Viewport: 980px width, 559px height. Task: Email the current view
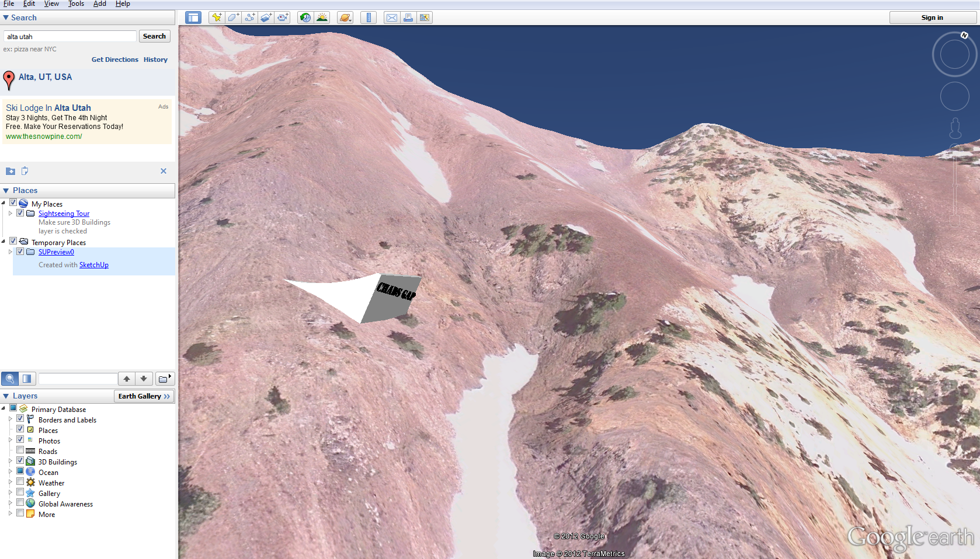(x=391, y=18)
